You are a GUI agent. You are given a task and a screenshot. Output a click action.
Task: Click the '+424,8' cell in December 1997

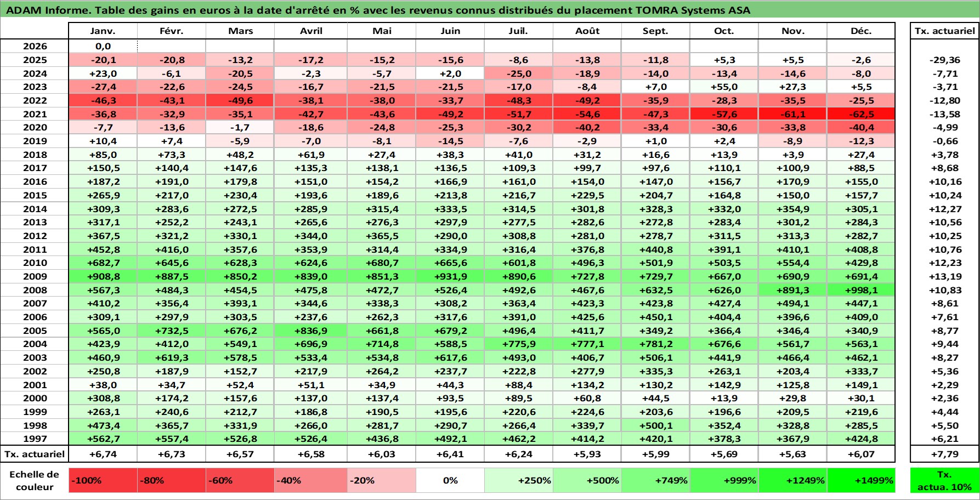861,439
